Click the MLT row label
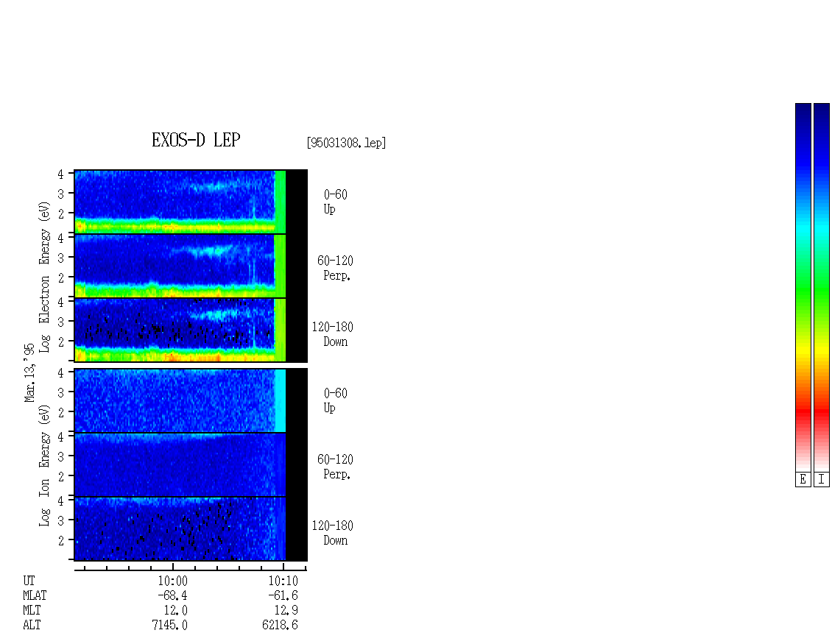 tap(32, 611)
